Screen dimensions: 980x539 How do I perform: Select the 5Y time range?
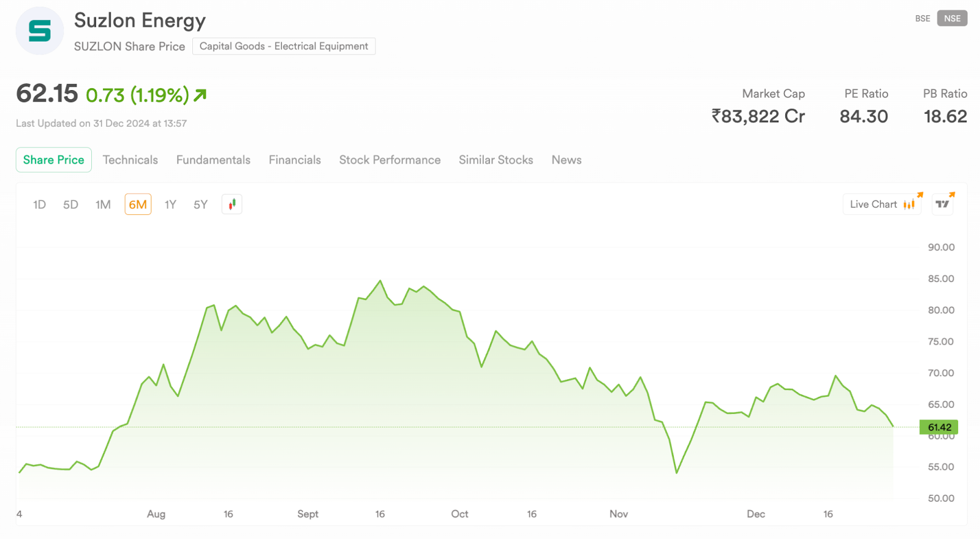click(201, 205)
